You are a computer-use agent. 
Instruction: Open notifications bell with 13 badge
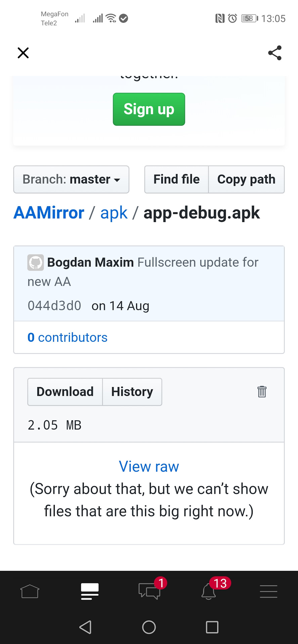point(209,591)
